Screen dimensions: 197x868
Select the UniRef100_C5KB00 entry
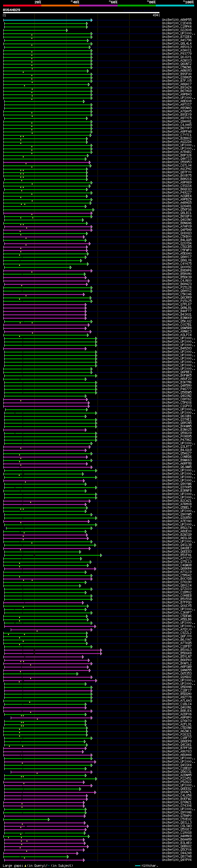point(177,236)
